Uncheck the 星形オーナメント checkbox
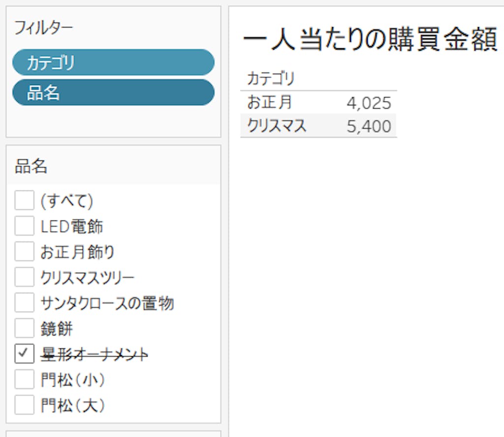 coord(24,354)
